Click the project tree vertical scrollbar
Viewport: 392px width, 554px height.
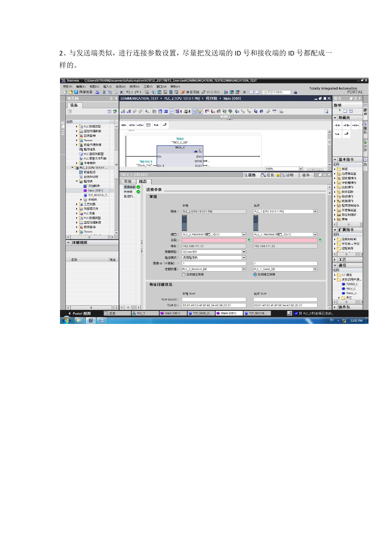pos(116,179)
